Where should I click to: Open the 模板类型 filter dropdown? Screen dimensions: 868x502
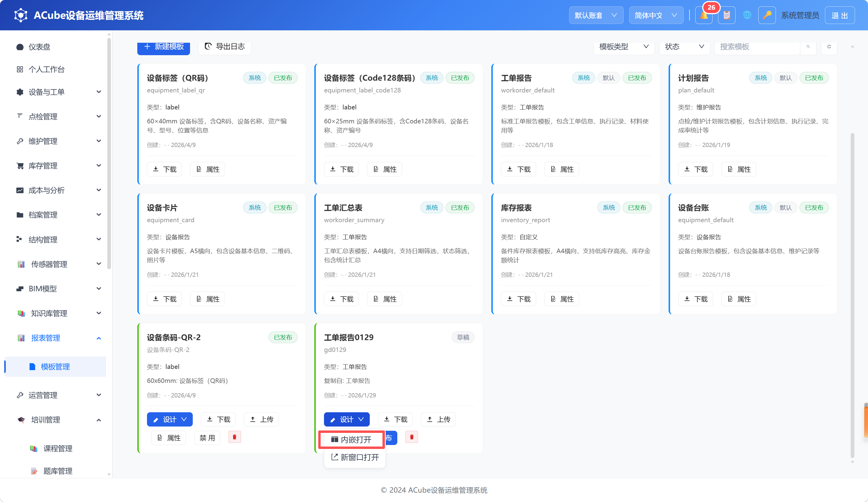pos(624,46)
